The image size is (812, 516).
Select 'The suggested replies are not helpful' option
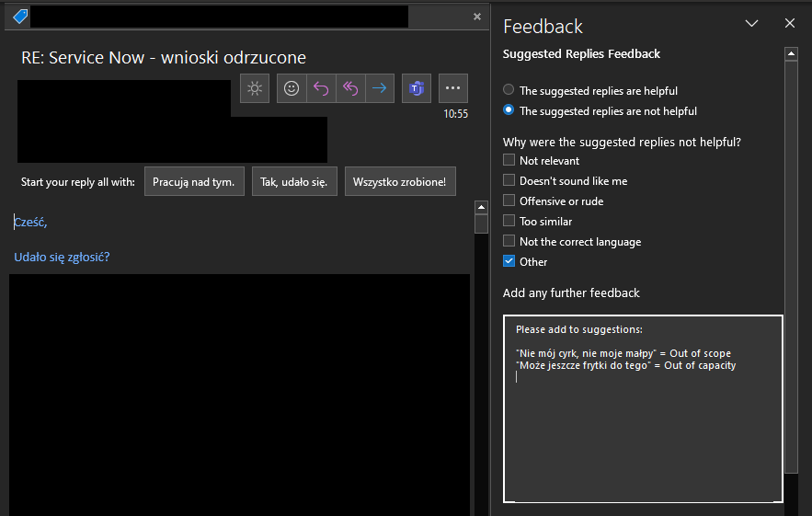[509, 110]
